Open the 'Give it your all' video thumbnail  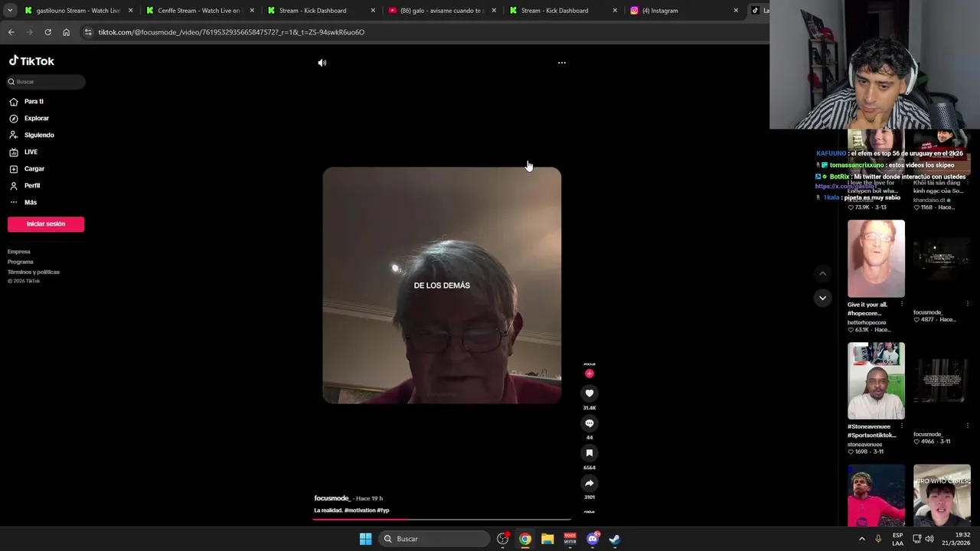(x=876, y=259)
